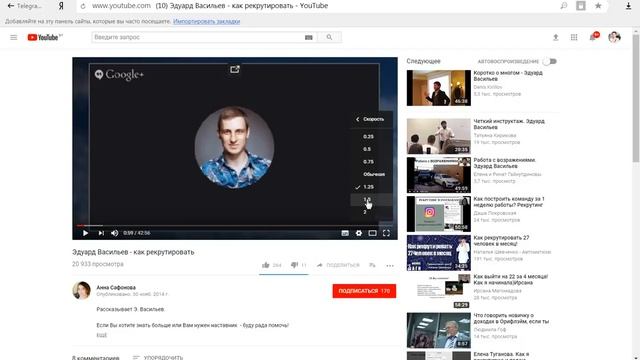This screenshot has height=360, width=640.
Task: Open 'Как выйти на 22 за 4 месяца' title
Action: click(511, 279)
